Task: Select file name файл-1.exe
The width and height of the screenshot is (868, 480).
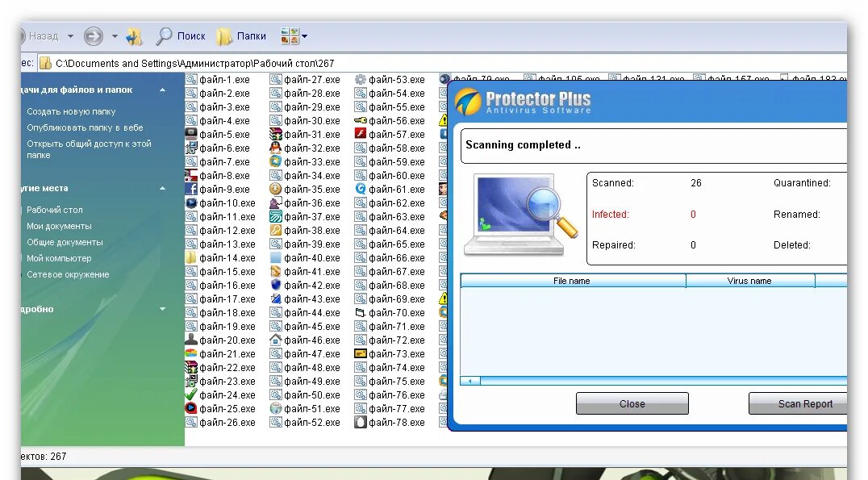Action: 225,80
